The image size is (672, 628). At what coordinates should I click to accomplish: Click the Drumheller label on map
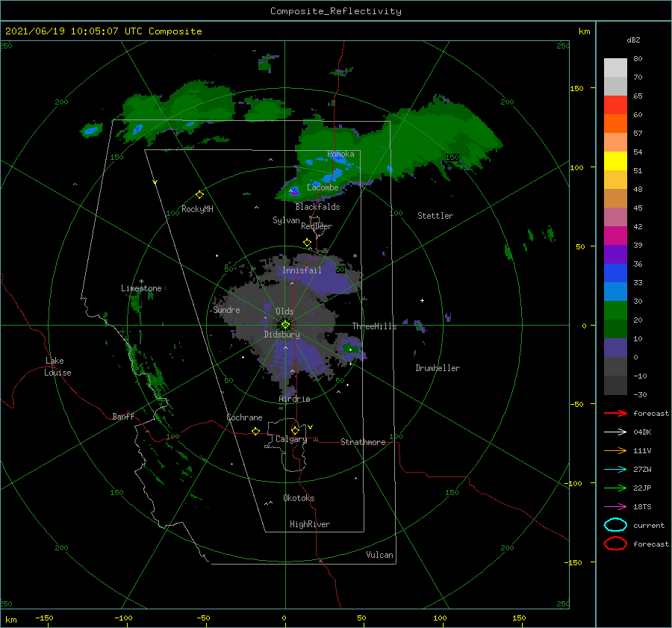pyautogui.click(x=438, y=368)
